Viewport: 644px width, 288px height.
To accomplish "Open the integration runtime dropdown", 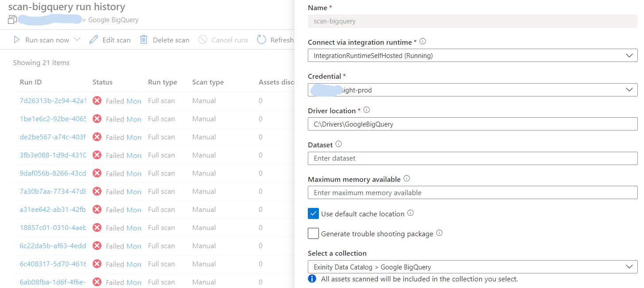I will [472, 56].
